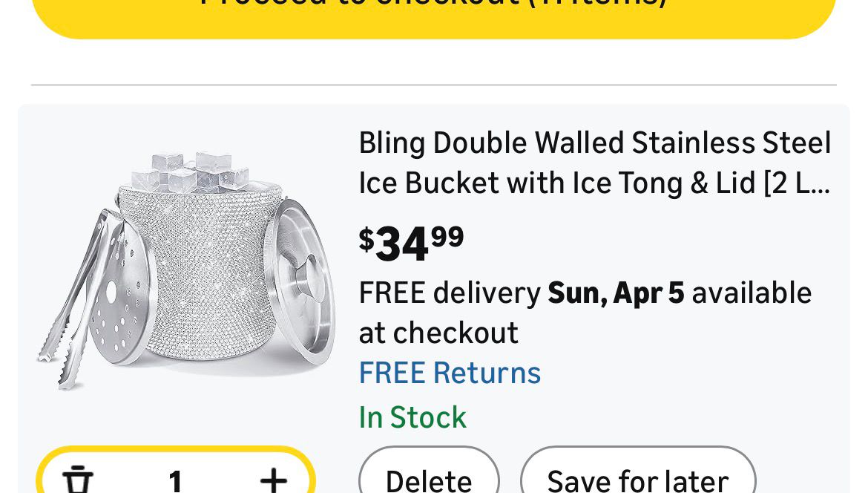
Task: Click the Sun, Apr 5 delivery date
Action: click(x=616, y=293)
